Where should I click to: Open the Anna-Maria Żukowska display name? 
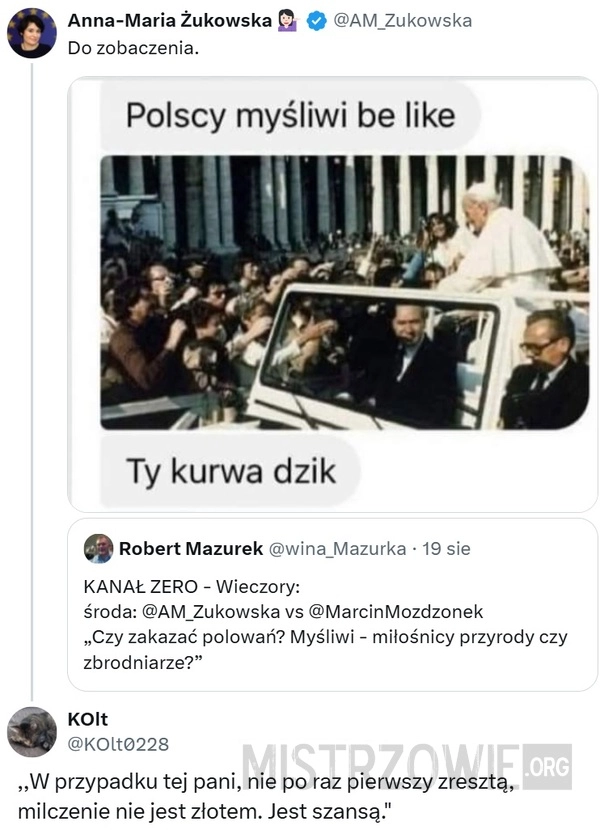pos(169,21)
